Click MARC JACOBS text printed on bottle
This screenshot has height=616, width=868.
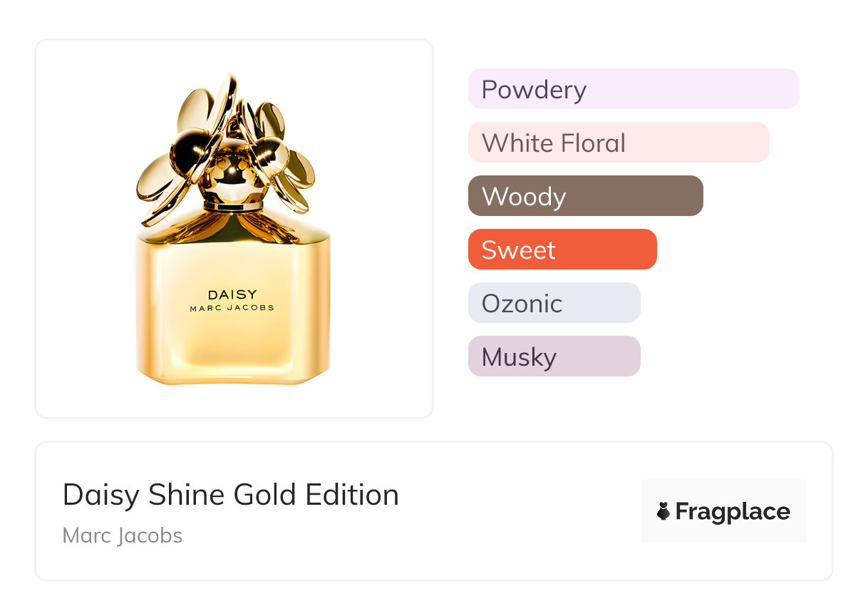click(232, 308)
